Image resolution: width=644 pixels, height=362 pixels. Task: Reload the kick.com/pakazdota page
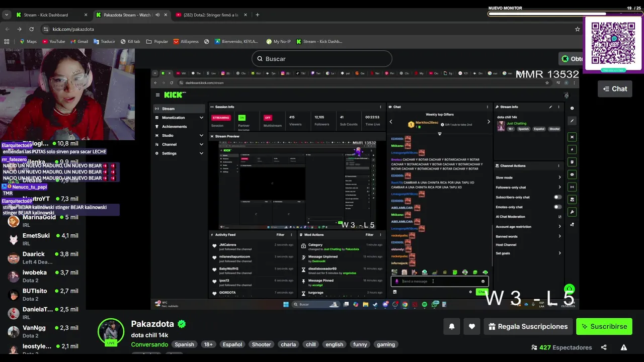pos(31,29)
